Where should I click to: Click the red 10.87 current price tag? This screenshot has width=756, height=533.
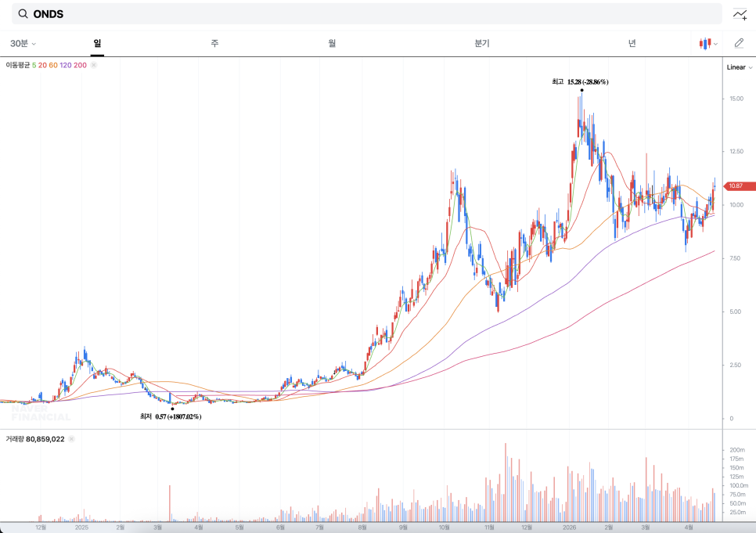(x=740, y=186)
